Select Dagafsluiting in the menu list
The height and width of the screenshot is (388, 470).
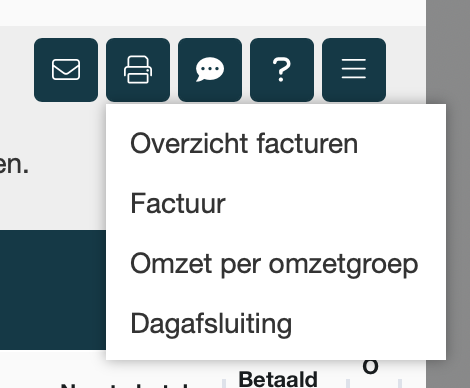(211, 324)
